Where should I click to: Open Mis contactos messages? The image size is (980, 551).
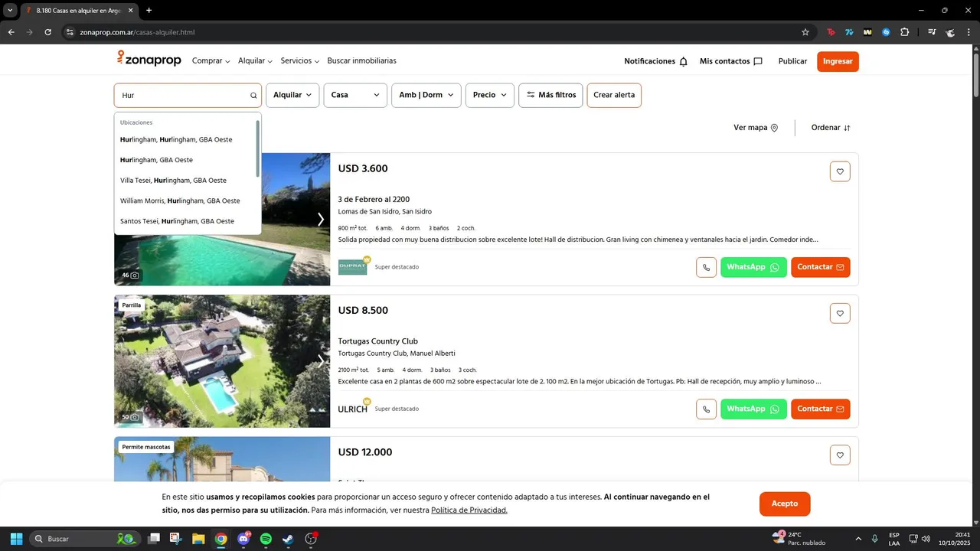[731, 61]
